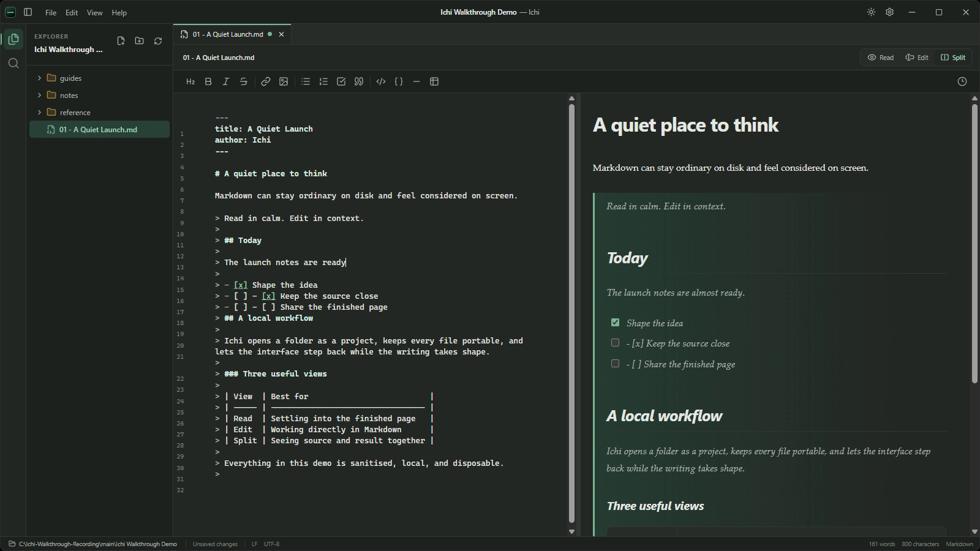Insert an image

click(284, 81)
